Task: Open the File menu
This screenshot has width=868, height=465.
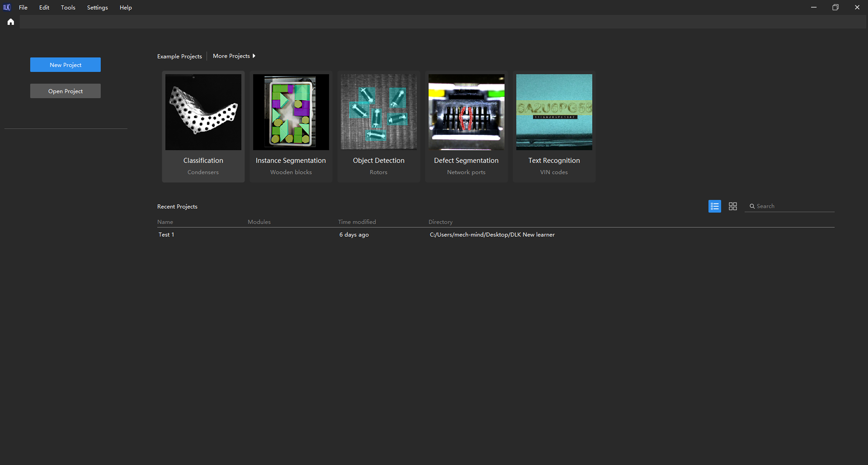Action: click(23, 7)
